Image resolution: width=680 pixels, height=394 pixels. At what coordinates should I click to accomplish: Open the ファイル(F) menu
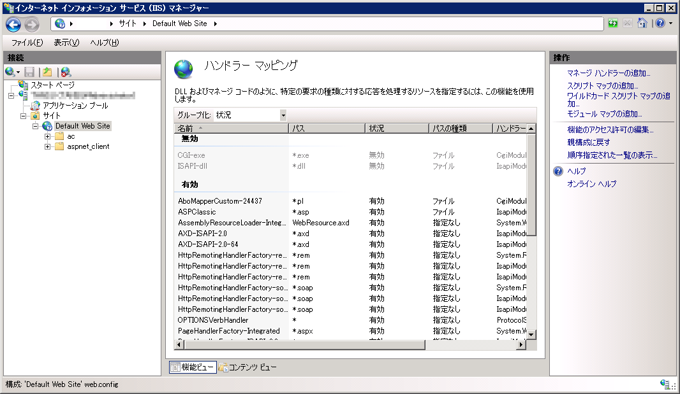(27, 42)
